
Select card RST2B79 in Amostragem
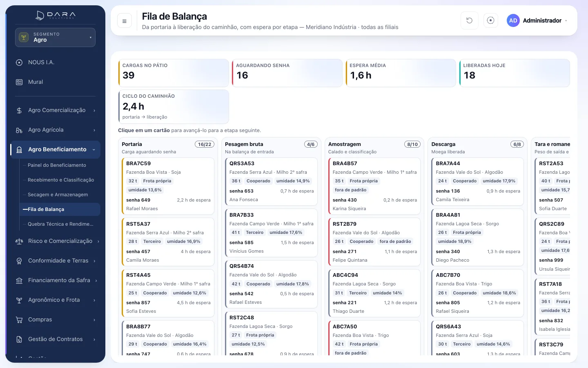point(374,242)
